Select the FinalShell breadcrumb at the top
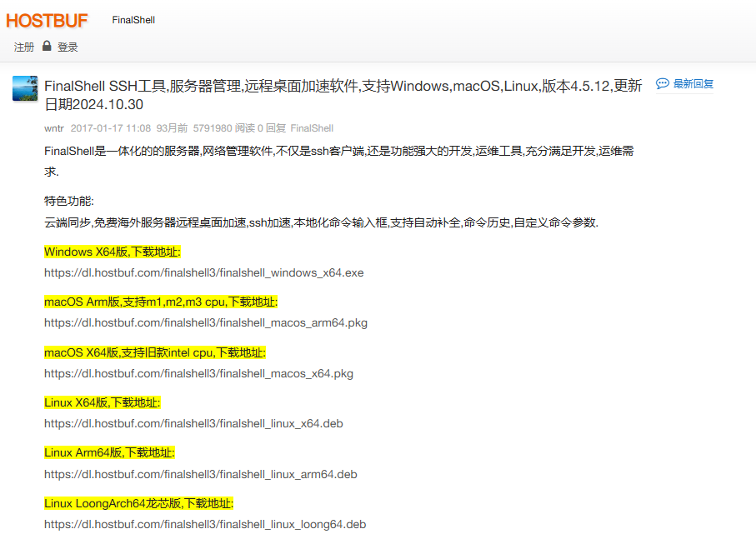This screenshot has height=539, width=756. pos(133,19)
